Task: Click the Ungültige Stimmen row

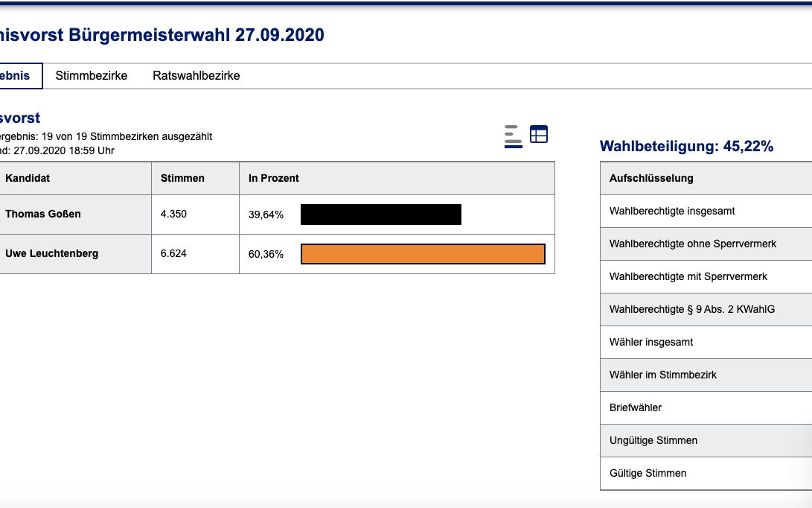Action: pyautogui.click(x=653, y=441)
